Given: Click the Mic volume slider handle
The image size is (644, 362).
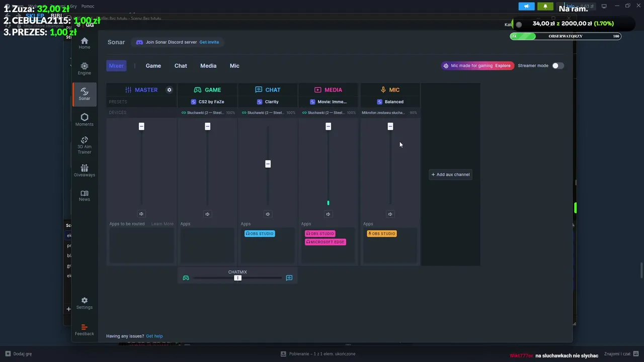Looking at the screenshot, I should click(x=390, y=126).
